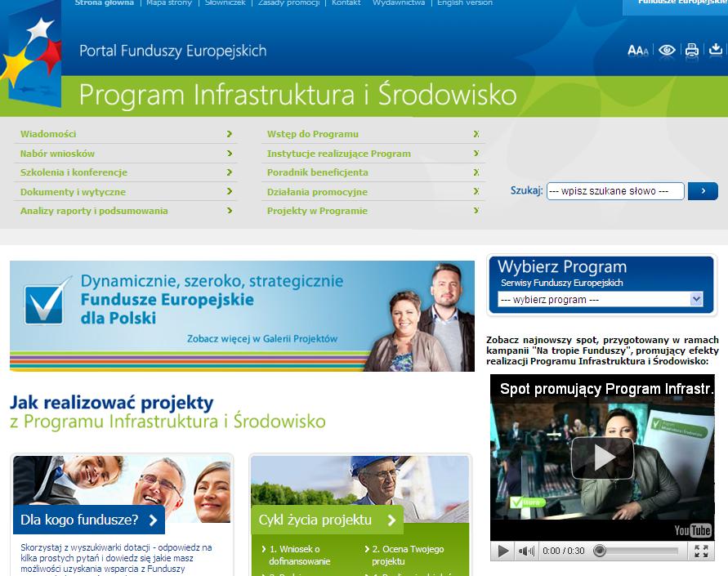Click the Cykl życia projektu heading
The width and height of the screenshot is (728, 576).
[315, 520]
